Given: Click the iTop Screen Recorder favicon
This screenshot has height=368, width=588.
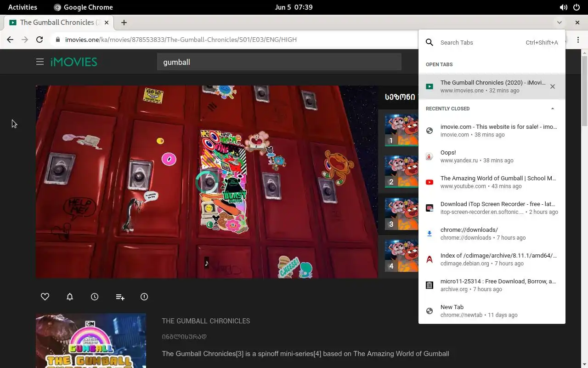Looking at the screenshot, I should point(430,208).
